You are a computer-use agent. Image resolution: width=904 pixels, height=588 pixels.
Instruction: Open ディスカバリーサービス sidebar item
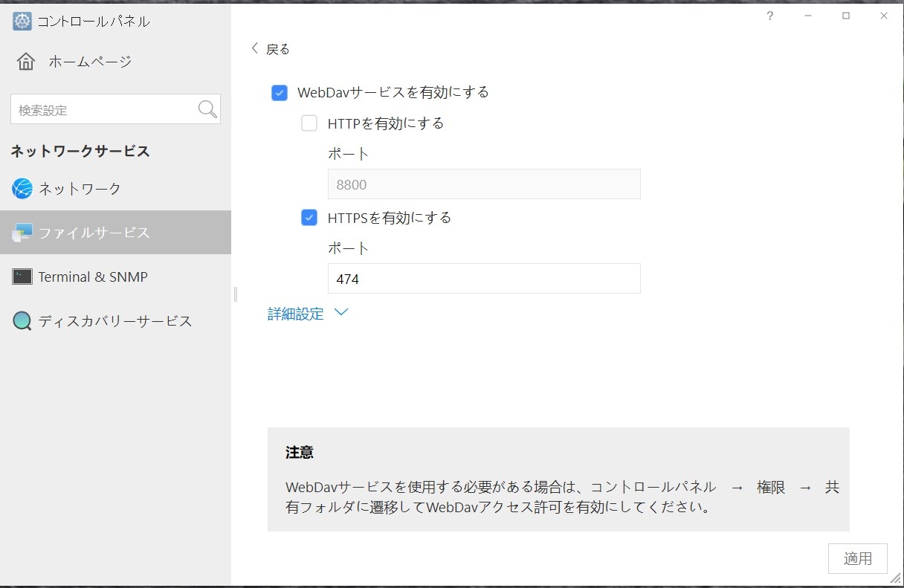(x=115, y=321)
